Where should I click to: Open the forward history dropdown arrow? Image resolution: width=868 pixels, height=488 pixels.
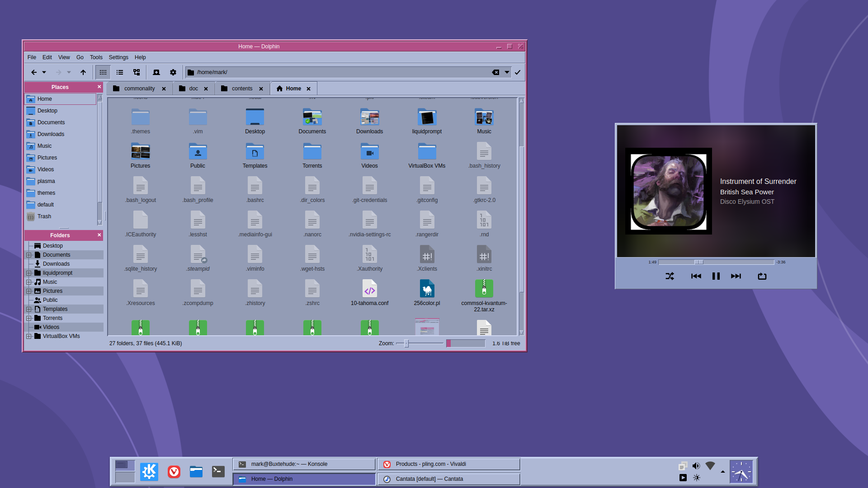69,72
